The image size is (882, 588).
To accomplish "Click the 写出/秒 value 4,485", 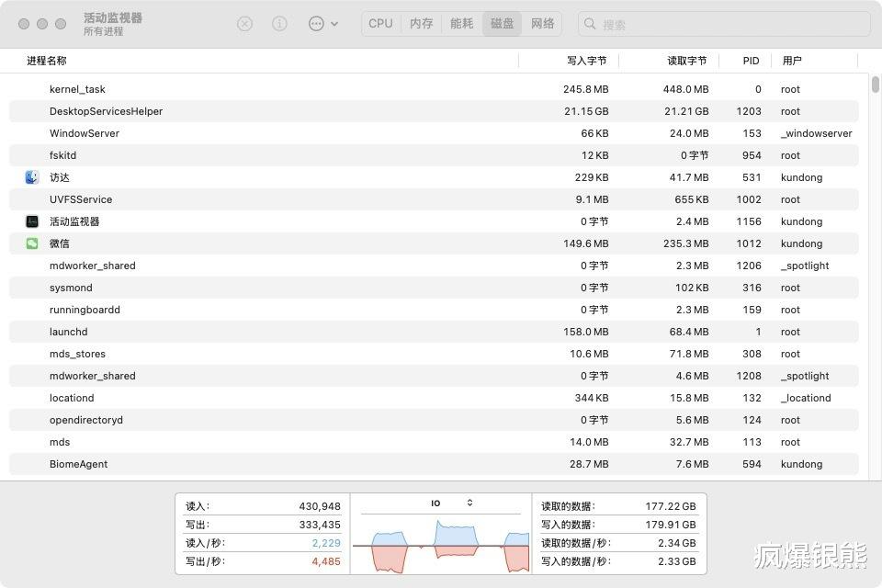I will (x=326, y=561).
